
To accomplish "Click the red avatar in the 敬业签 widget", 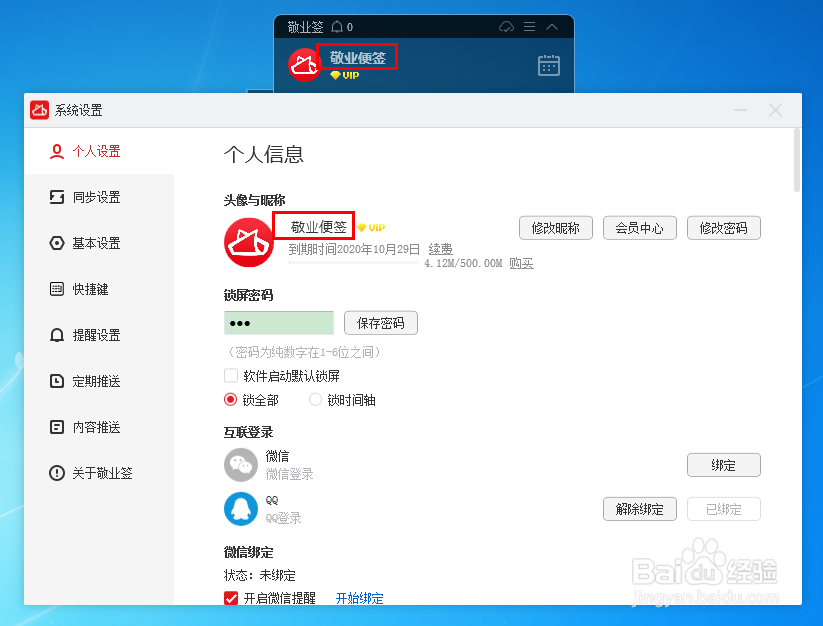I will click(304, 65).
